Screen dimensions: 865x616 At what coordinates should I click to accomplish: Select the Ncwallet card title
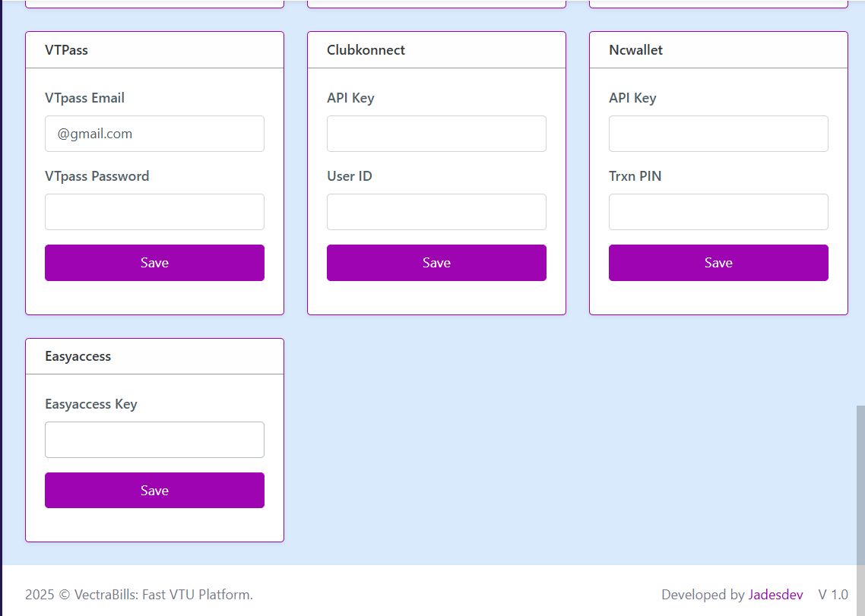pos(635,50)
